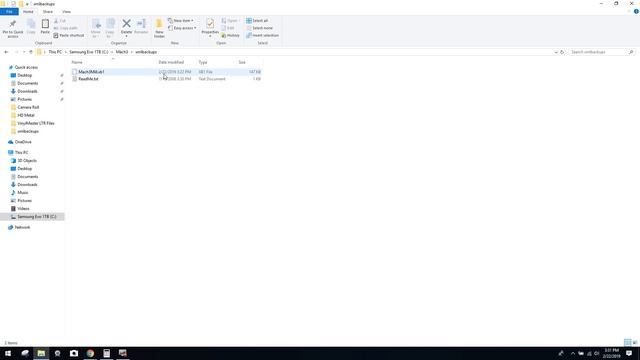Open Network in navigation pane
Screen dimensions: 640x360
(22, 227)
